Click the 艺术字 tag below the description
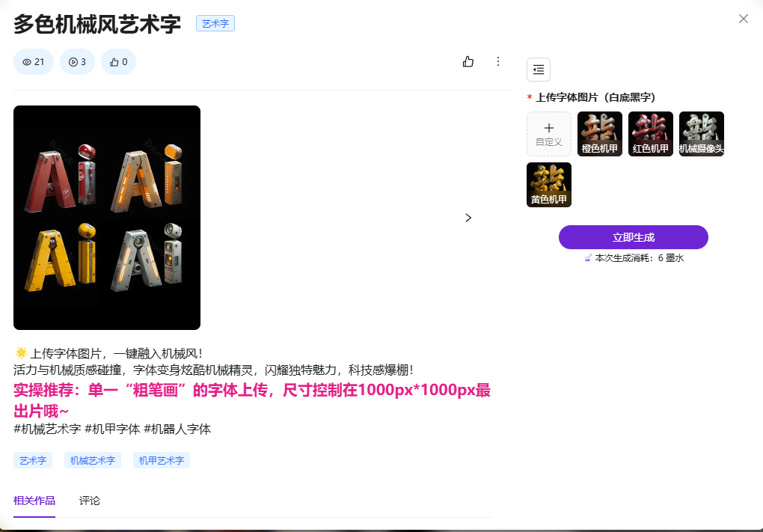Image resolution: width=763 pixels, height=532 pixels. point(33,460)
